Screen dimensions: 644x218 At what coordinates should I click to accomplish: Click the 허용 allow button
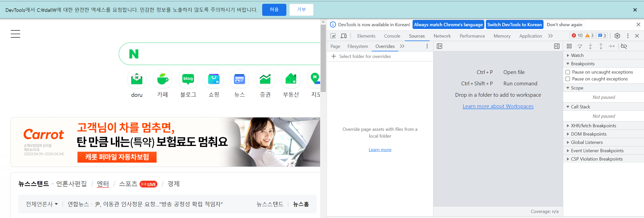coord(274,10)
